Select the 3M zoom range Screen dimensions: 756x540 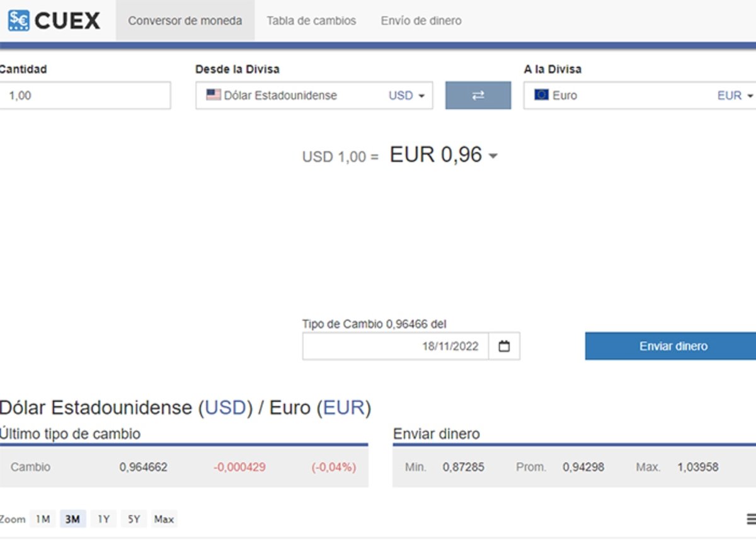coord(73,519)
